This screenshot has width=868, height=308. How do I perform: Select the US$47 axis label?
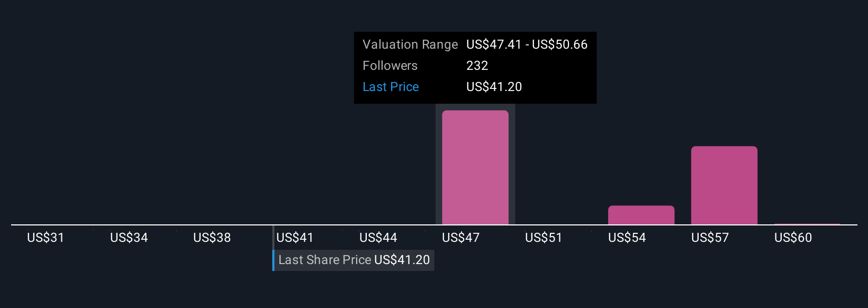pyautogui.click(x=460, y=238)
